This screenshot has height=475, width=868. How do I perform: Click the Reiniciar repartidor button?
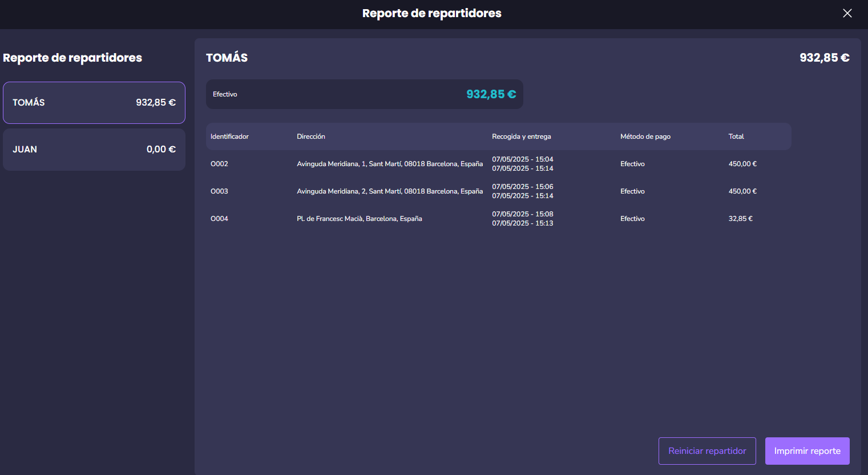[706, 451]
